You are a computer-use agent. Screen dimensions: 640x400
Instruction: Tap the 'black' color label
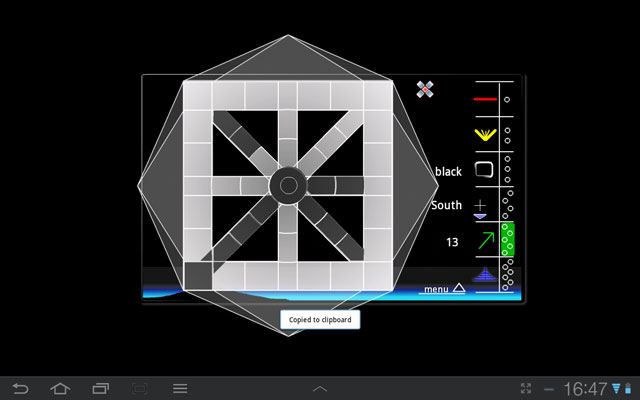(448, 171)
